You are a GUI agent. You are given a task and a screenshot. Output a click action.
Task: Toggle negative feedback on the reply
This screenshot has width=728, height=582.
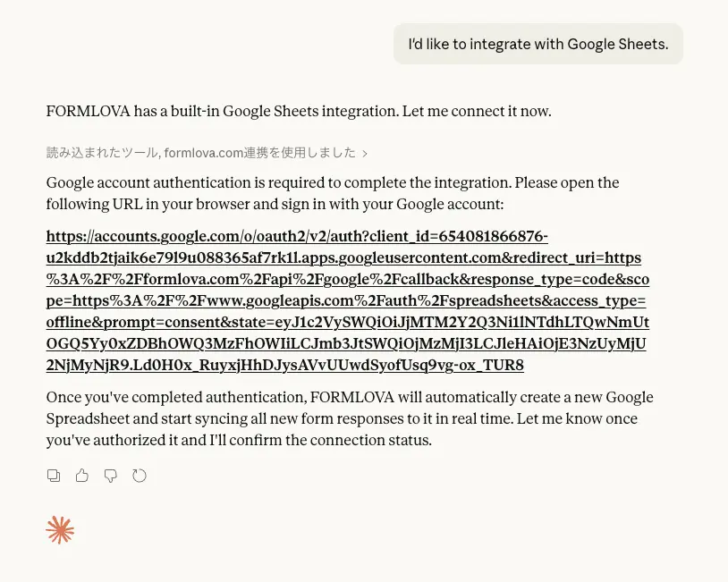111,475
